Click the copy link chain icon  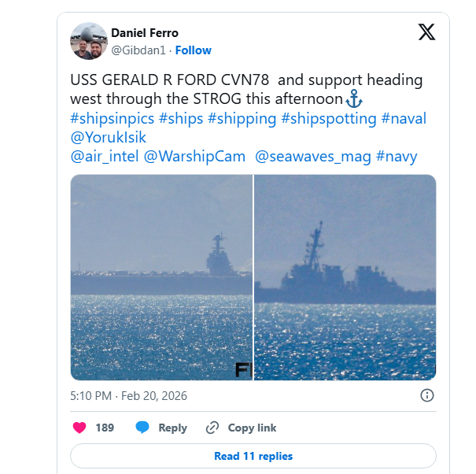click(x=212, y=428)
